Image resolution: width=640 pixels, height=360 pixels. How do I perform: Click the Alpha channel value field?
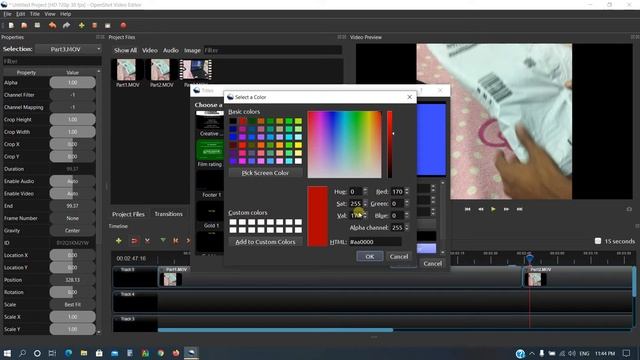399,227
